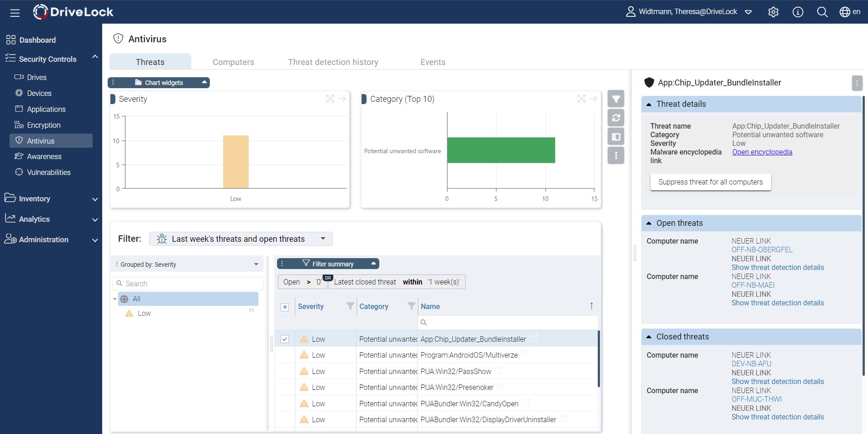Select the Threats tab
This screenshot has width=868, height=434.
coord(150,62)
